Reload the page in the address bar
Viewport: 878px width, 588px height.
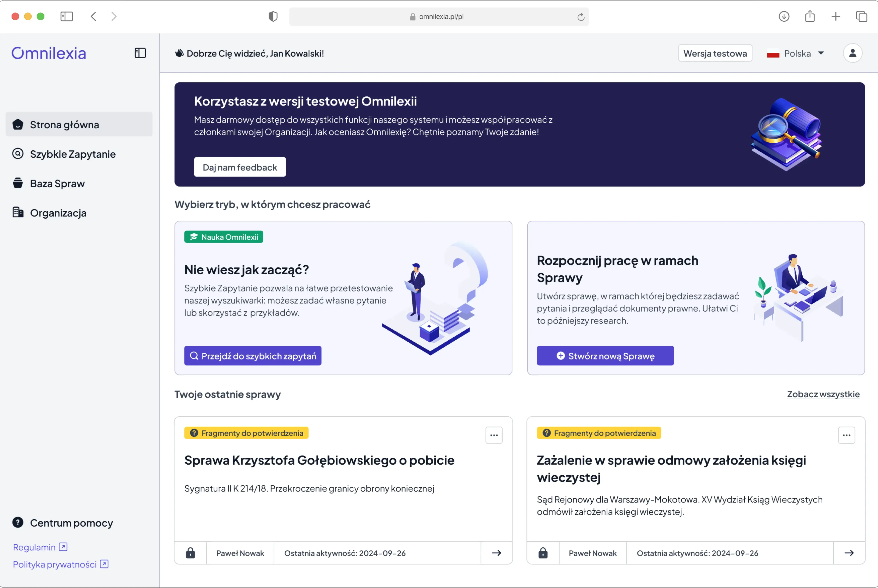pos(581,16)
